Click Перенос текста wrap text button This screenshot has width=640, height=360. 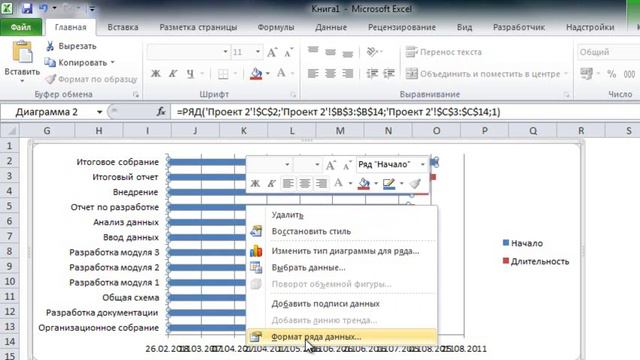pyautogui.click(x=444, y=52)
